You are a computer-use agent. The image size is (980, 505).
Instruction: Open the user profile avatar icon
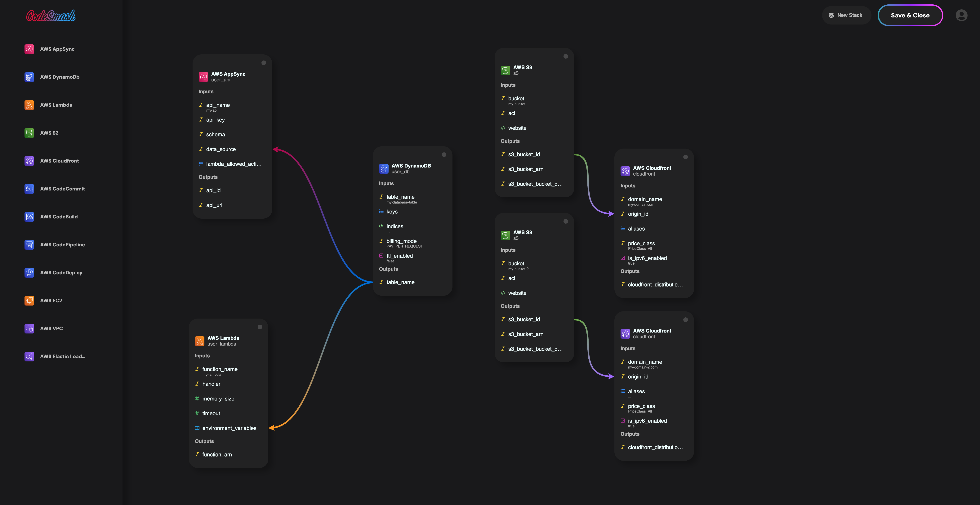961,15
